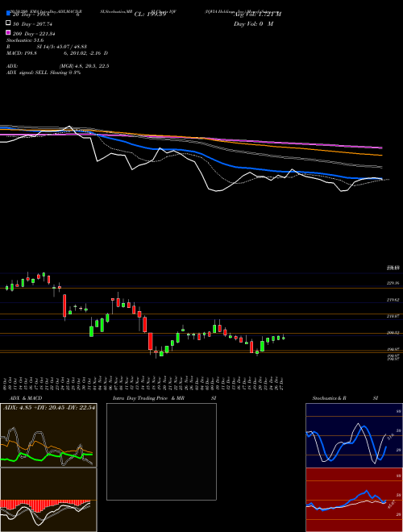Click the 'ADX: 4.85 +DY: 20.45 -DY: 22.54' header
Screen dimensions: 403x532
coord(49,407)
